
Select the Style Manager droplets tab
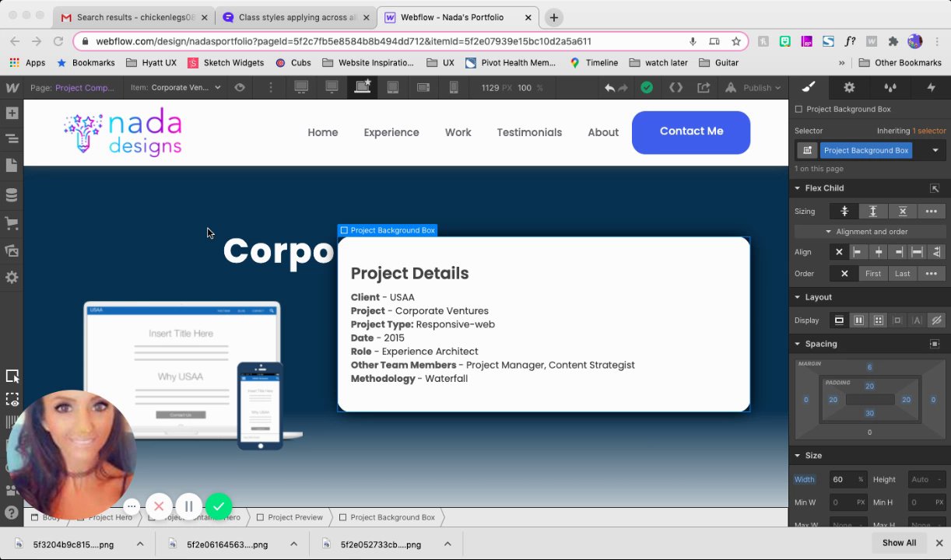[x=890, y=88]
